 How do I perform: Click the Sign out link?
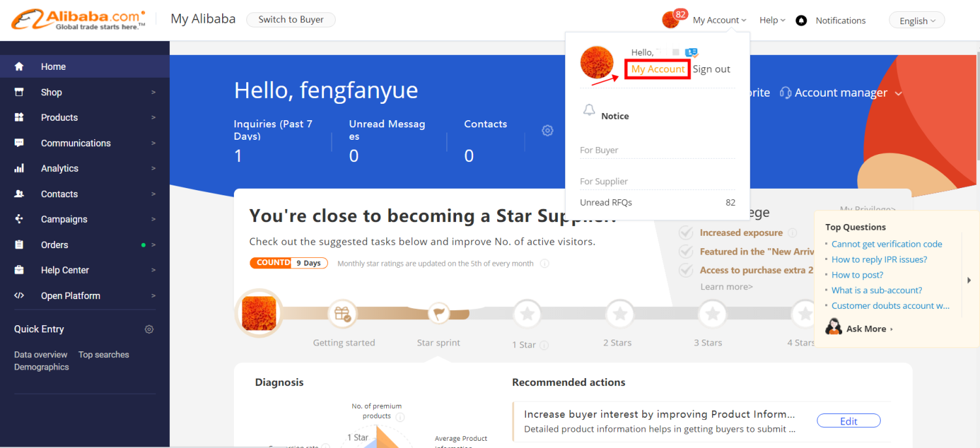[711, 69]
